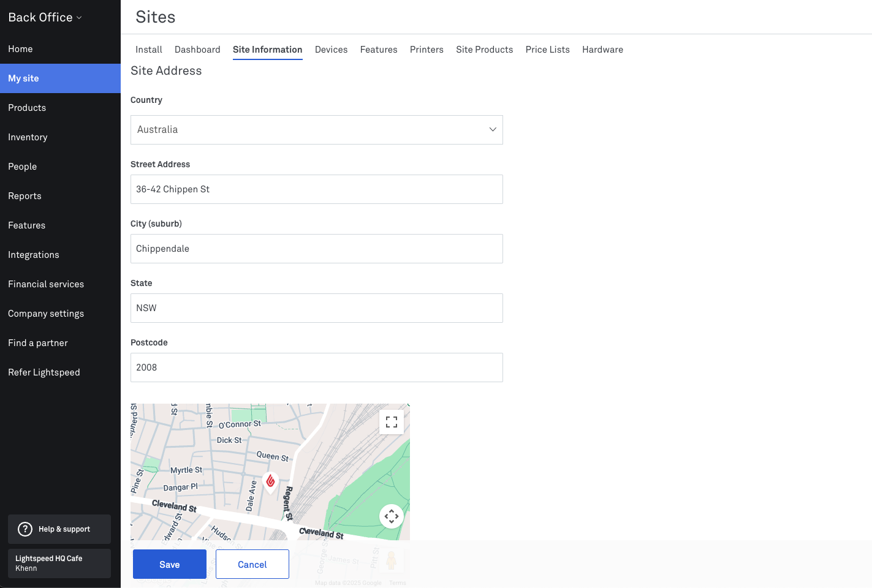Open the Features tab in Sites
Screen dimensions: 872x588
point(379,50)
